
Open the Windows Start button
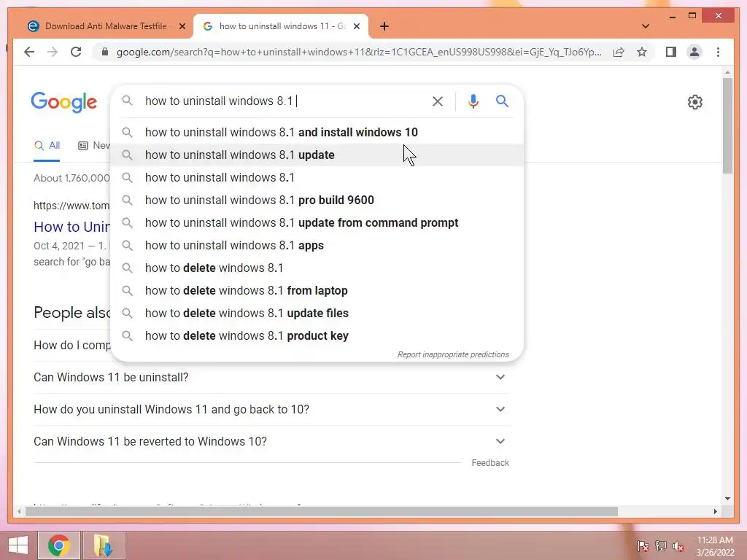click(18, 545)
